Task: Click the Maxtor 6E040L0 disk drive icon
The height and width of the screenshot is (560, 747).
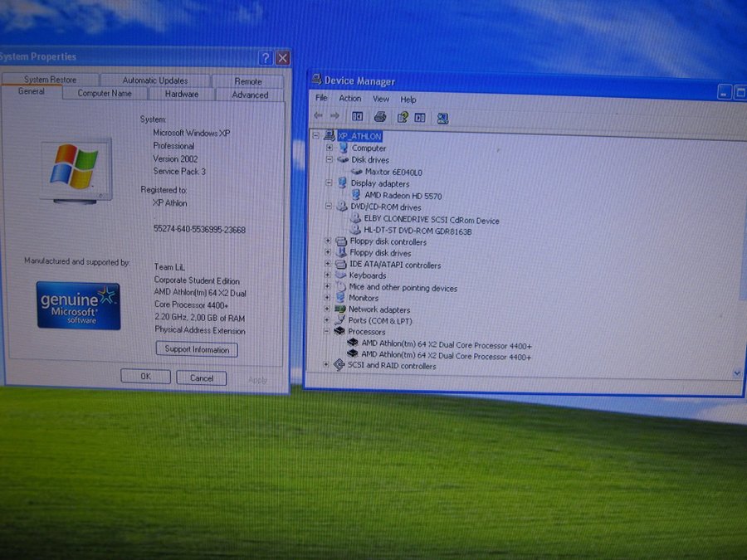Action: tap(357, 172)
